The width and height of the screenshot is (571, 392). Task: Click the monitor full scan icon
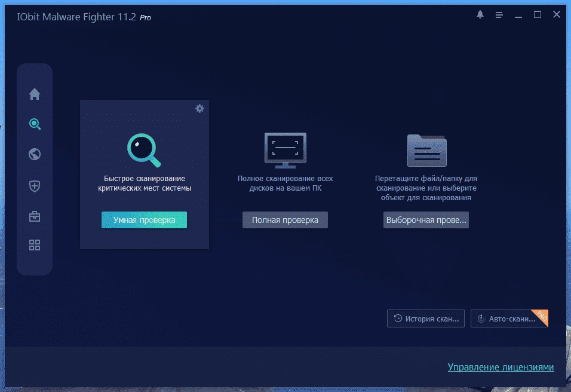coord(285,150)
